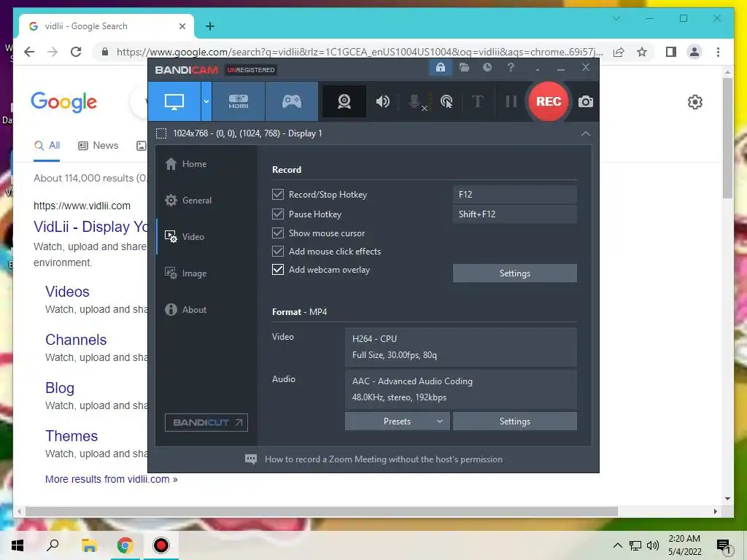Open the Windows Start menu

point(18,545)
